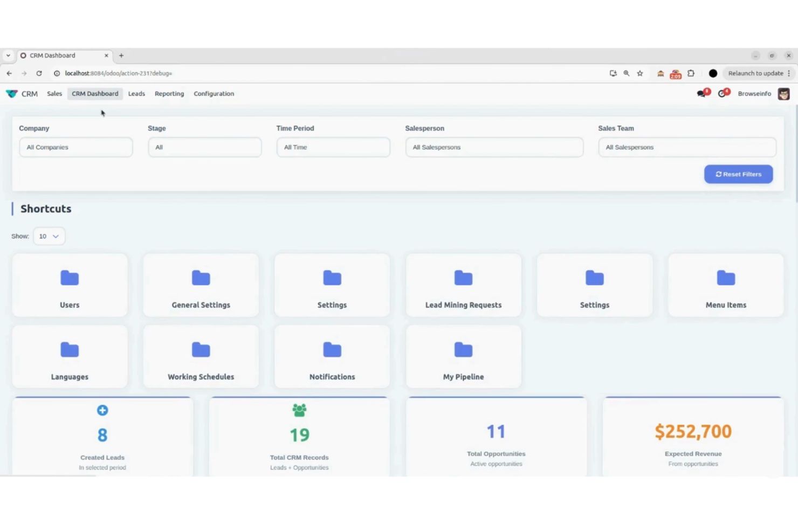Click the Reset Filters button
Image resolution: width=798 pixels, height=532 pixels.
tap(738, 174)
